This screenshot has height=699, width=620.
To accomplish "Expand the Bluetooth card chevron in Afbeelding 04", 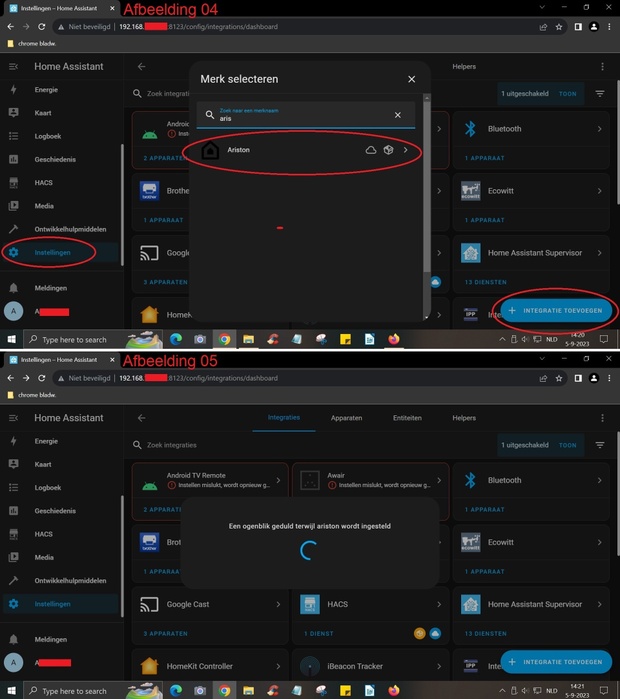I will pos(599,129).
